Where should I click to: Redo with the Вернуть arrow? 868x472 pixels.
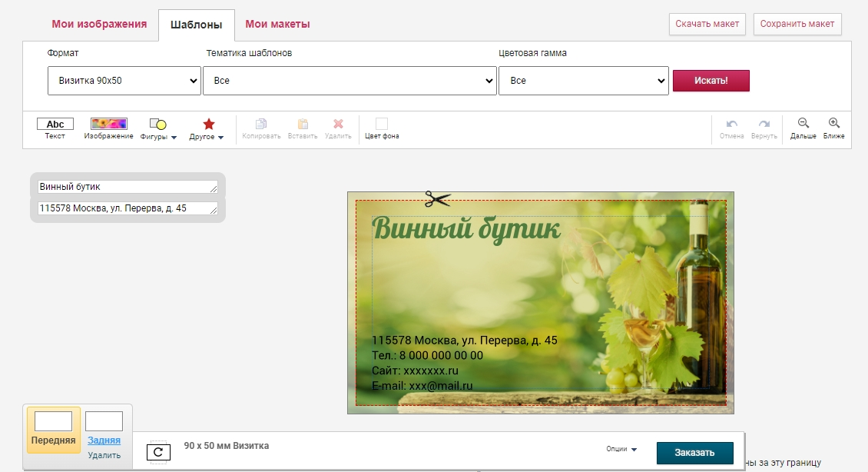pos(764,125)
